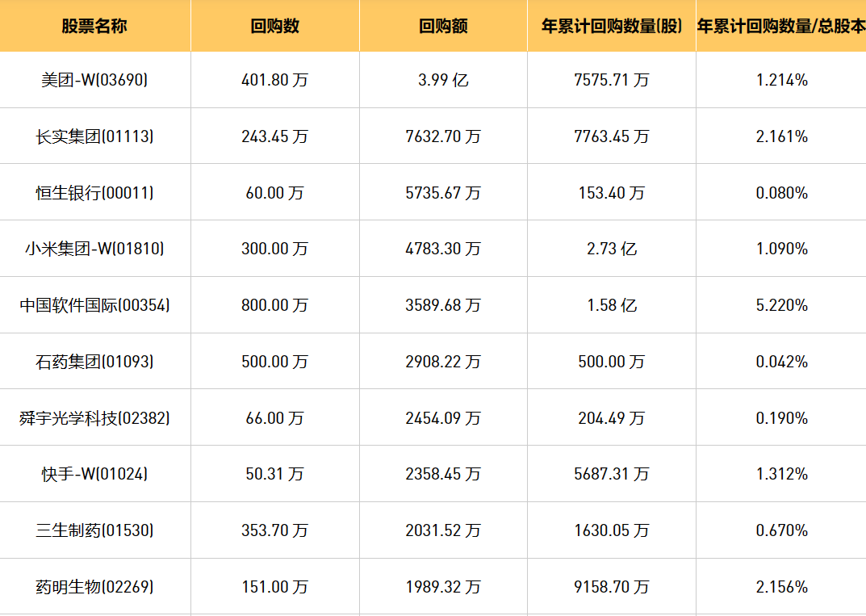Select the 3.99 亿 buyback amount cell
Viewport: 866px width, 616px height.
[x=443, y=80]
